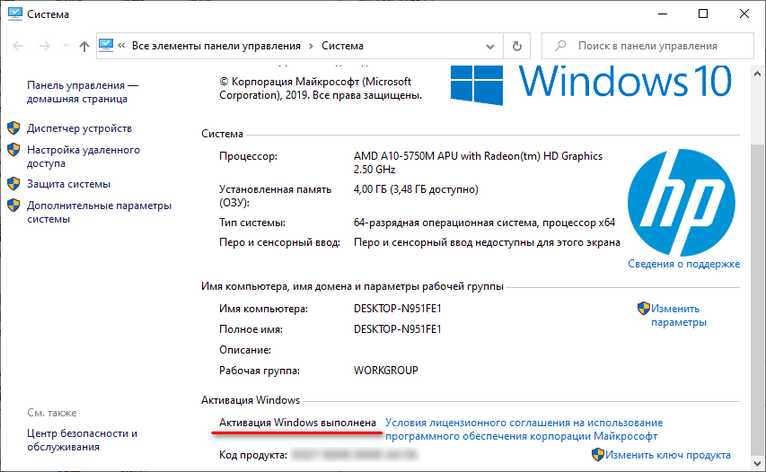
Task: Click the Back navigation arrow
Action: point(19,46)
